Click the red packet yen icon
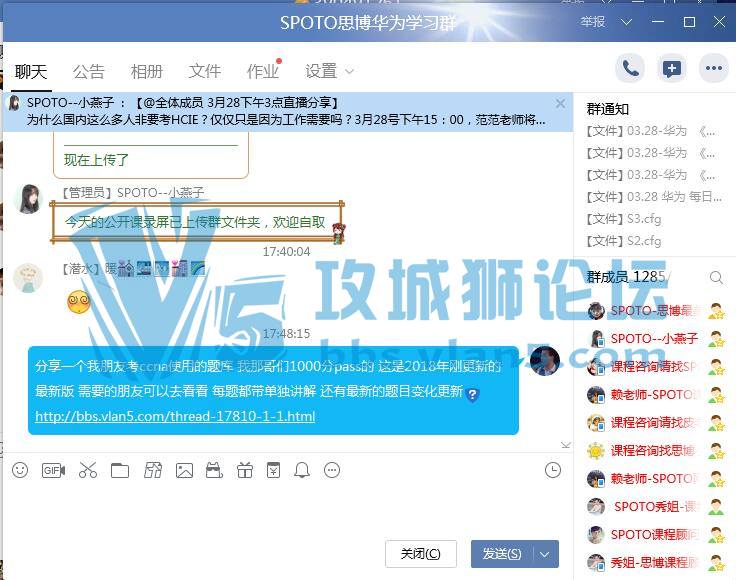The image size is (736, 580). pos(273,470)
